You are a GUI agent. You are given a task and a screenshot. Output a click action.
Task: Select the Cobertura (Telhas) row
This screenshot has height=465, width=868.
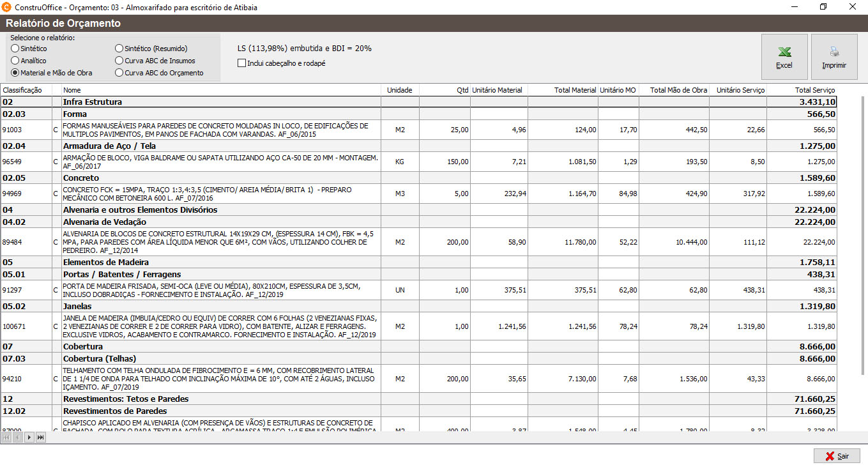(x=418, y=358)
